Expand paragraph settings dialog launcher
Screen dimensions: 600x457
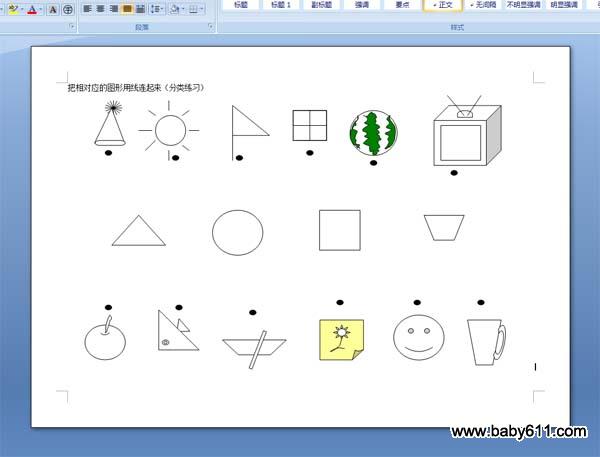point(210,27)
